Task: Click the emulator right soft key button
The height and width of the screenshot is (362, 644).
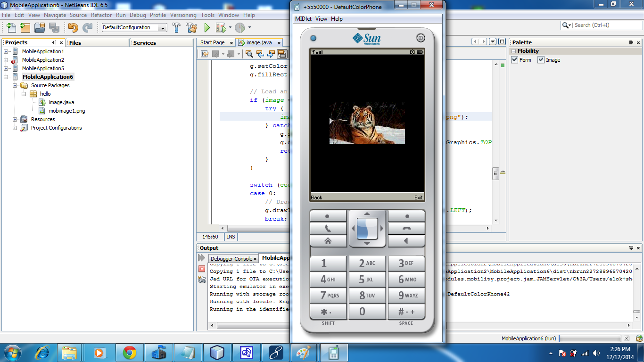Action: (x=406, y=216)
